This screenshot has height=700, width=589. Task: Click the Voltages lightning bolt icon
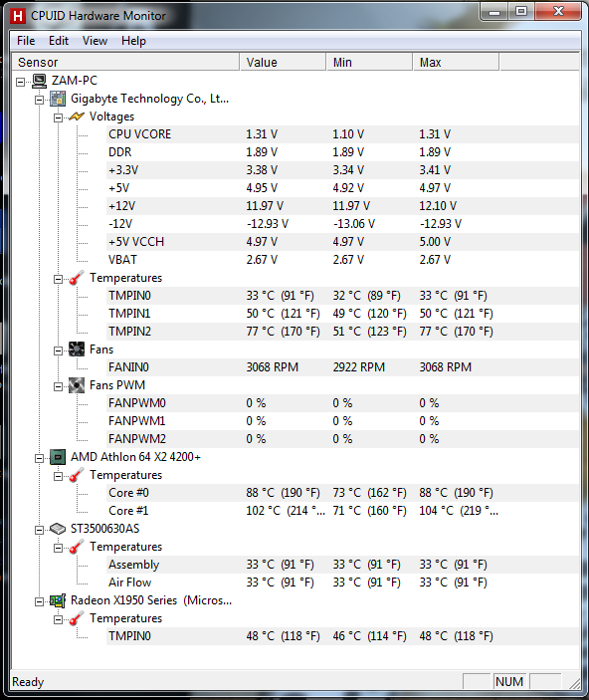coord(77,117)
